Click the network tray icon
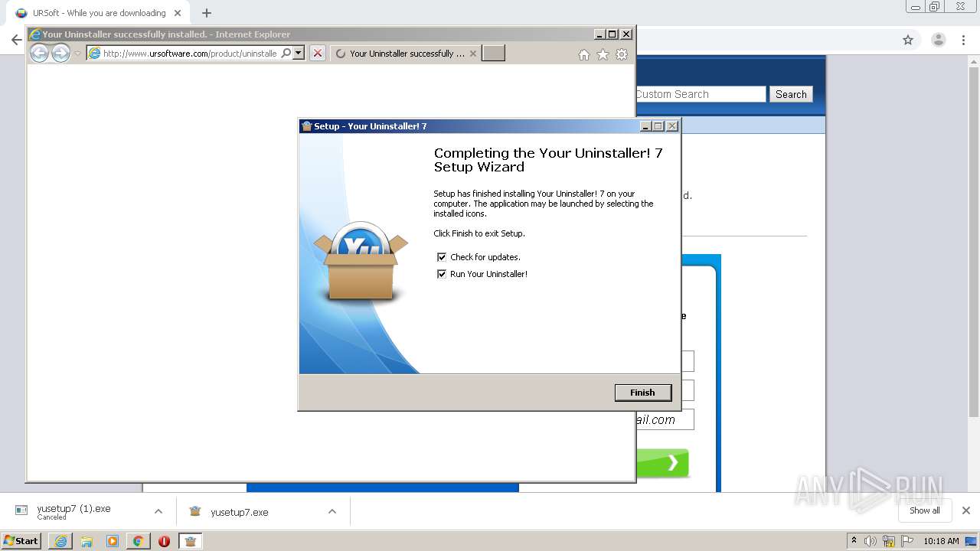This screenshot has width=980, height=551. (889, 541)
